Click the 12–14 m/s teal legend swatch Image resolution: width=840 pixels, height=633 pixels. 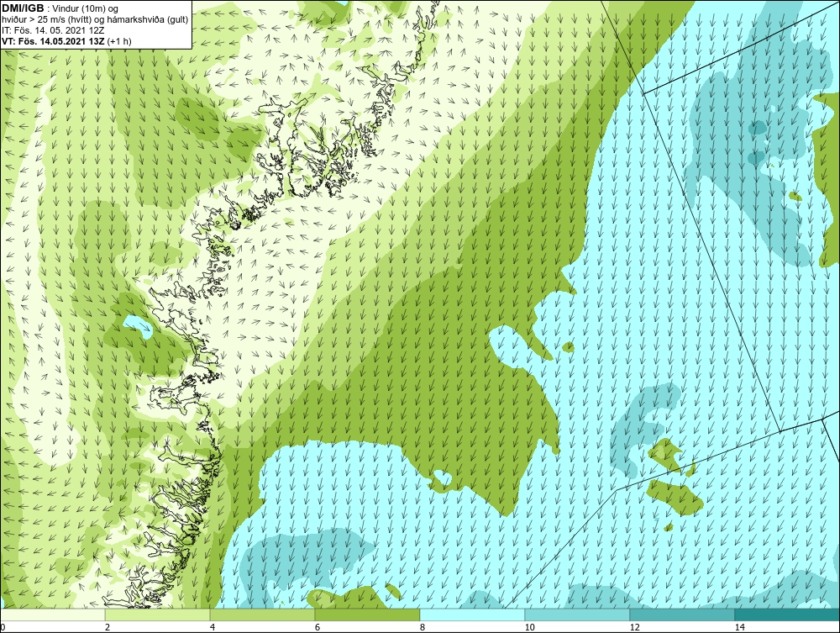point(682,615)
